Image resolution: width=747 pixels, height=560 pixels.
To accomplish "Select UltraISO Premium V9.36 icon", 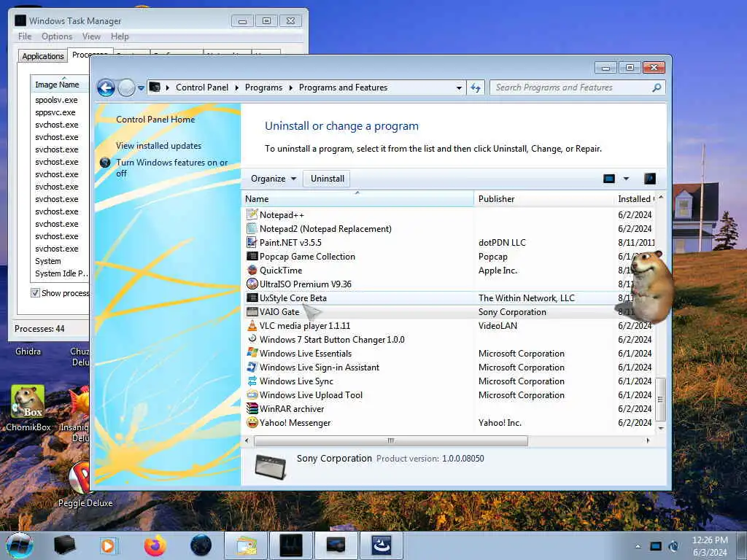I will (252, 284).
